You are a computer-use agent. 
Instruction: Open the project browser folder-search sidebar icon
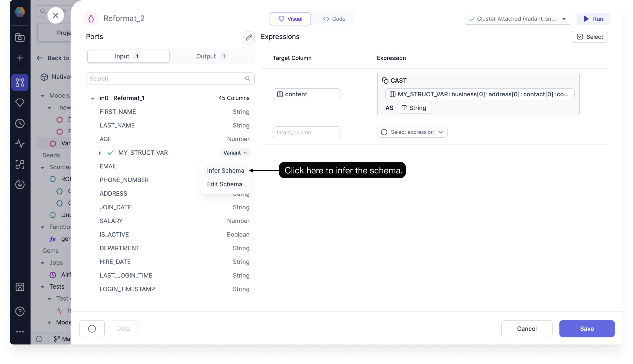pyautogui.click(x=20, y=37)
